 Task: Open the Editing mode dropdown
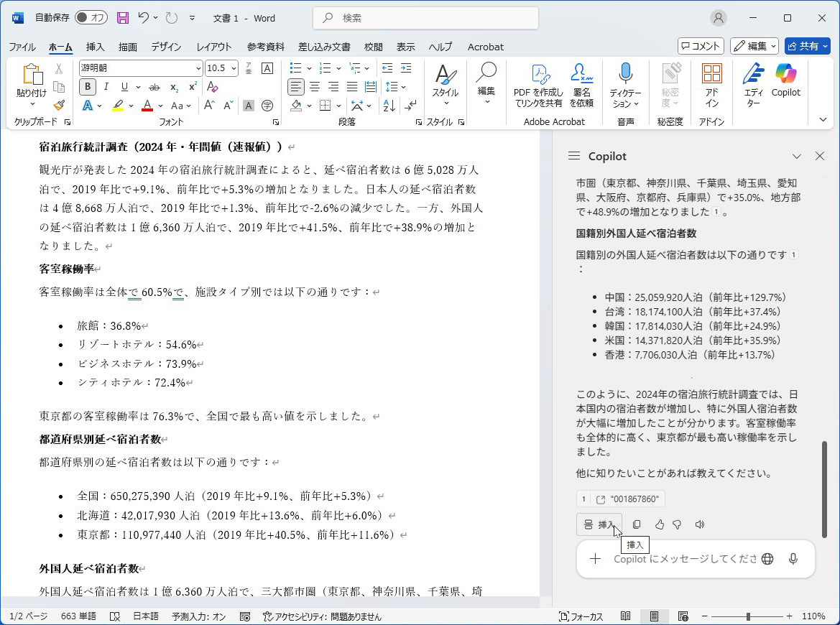coord(754,46)
